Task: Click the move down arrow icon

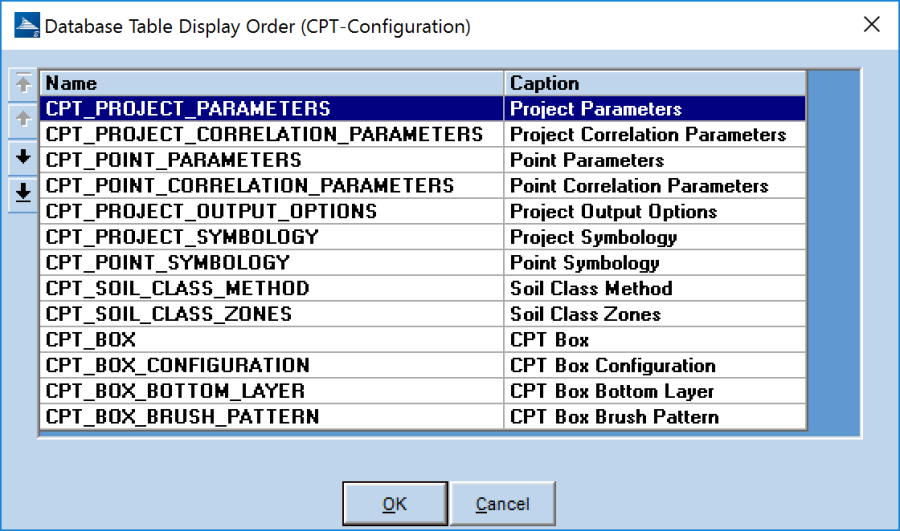Action: tap(23, 158)
